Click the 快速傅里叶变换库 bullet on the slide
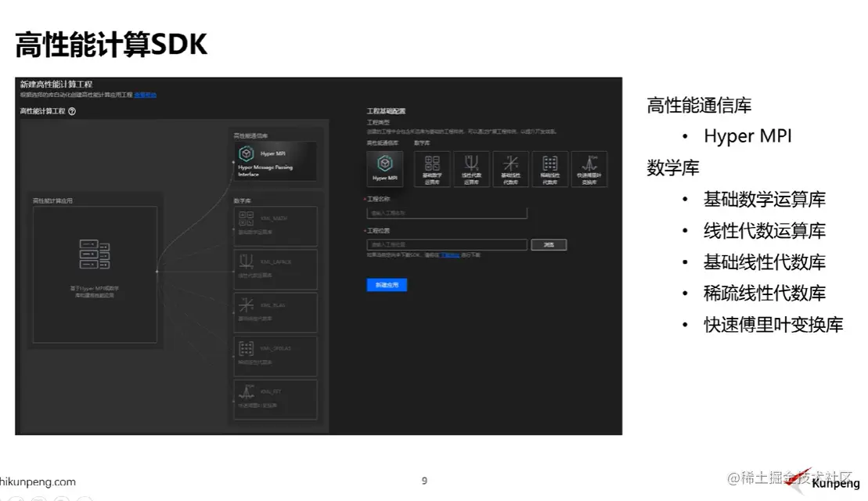 pyautogui.click(x=773, y=325)
